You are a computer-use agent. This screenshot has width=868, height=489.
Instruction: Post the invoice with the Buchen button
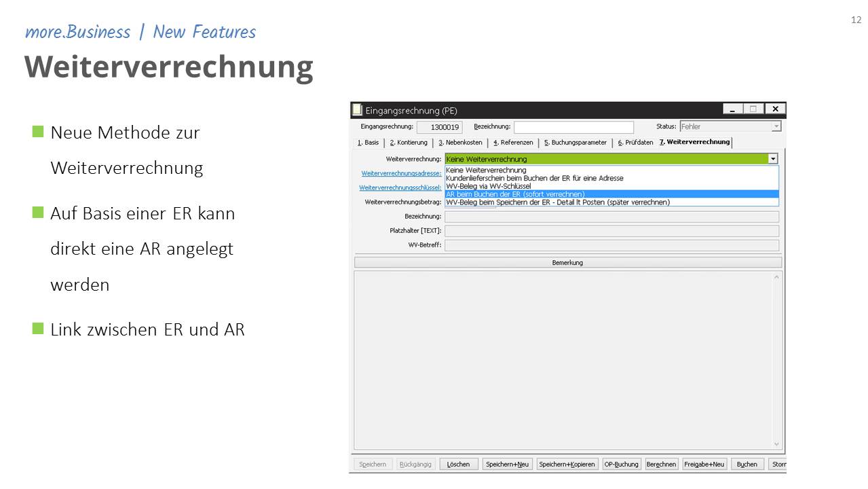click(747, 465)
